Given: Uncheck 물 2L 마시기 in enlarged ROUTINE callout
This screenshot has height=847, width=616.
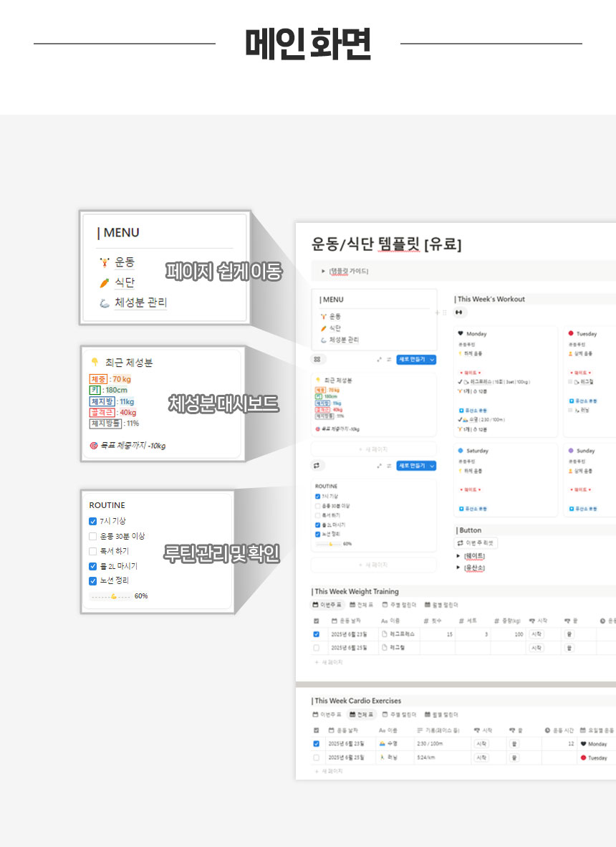Looking at the screenshot, I should click(93, 566).
